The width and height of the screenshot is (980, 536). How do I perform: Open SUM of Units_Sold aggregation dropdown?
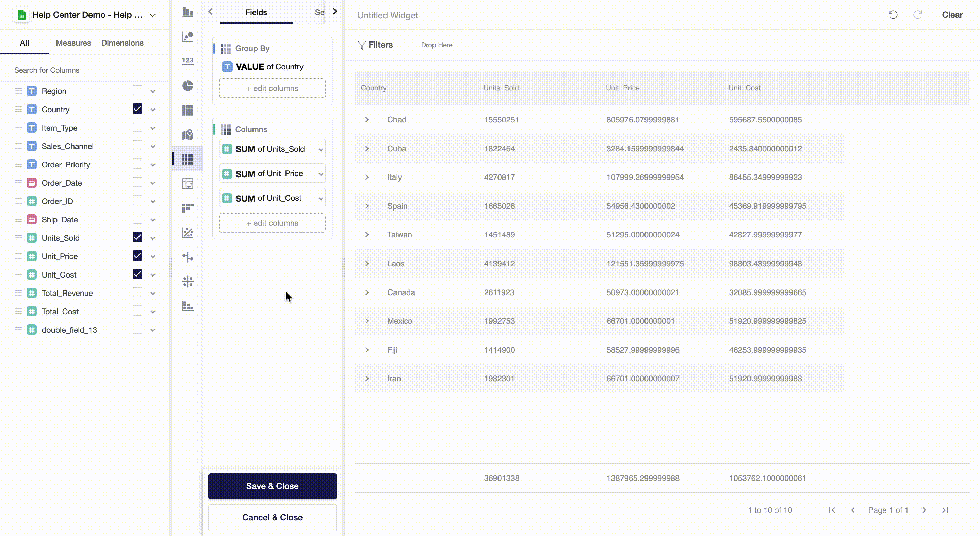(321, 149)
